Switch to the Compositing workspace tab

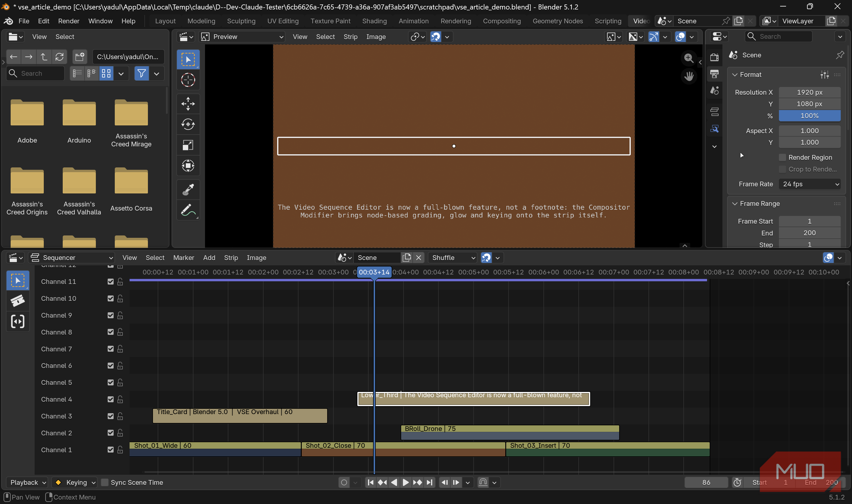point(501,21)
